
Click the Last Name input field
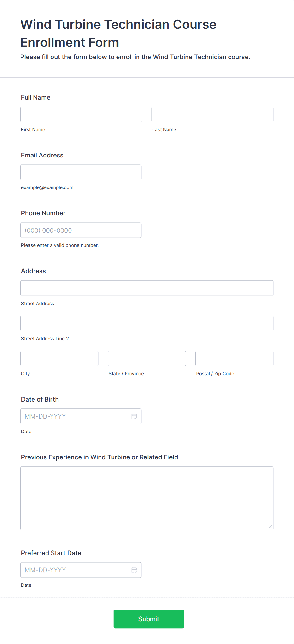pyautogui.click(x=212, y=114)
